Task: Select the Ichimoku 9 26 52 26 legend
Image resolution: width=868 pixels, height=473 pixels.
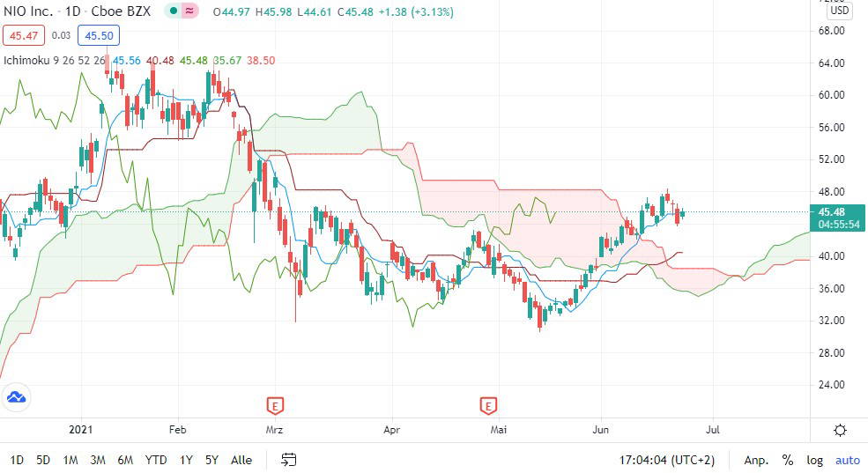Action: pyautogui.click(x=54, y=60)
